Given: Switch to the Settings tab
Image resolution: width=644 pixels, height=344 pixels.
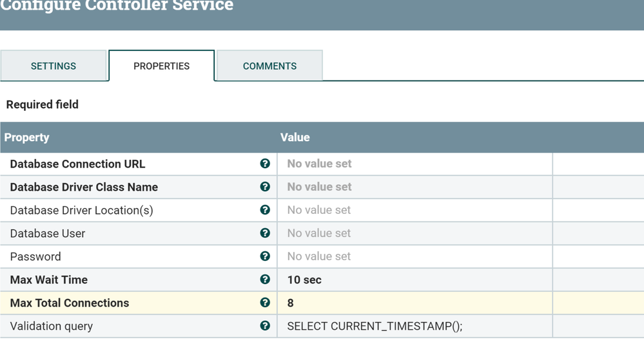Looking at the screenshot, I should [54, 66].
